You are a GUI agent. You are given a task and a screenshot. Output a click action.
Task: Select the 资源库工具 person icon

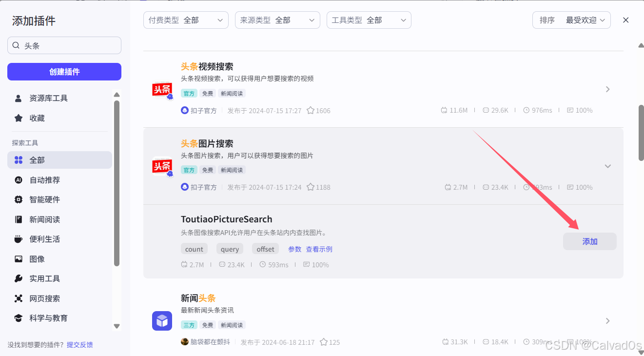tap(19, 98)
